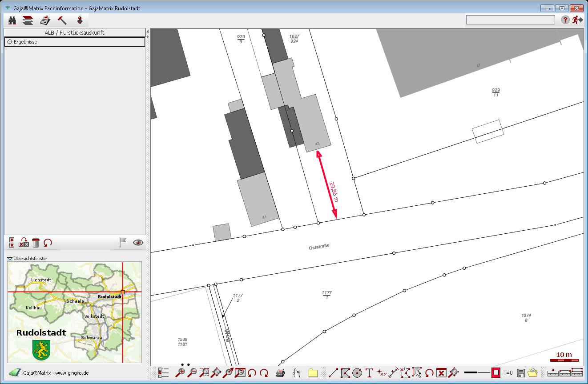Click the zoom in magnifier tool
The width and height of the screenshot is (588, 384).
pos(180,373)
